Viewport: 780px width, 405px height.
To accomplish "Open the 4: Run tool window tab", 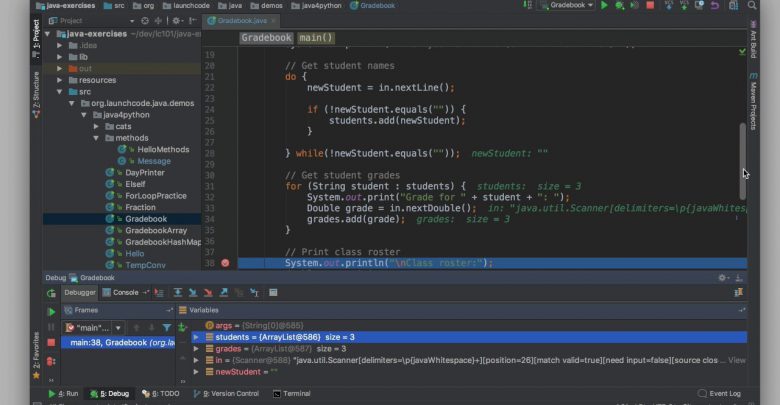I will pyautogui.click(x=63, y=394).
